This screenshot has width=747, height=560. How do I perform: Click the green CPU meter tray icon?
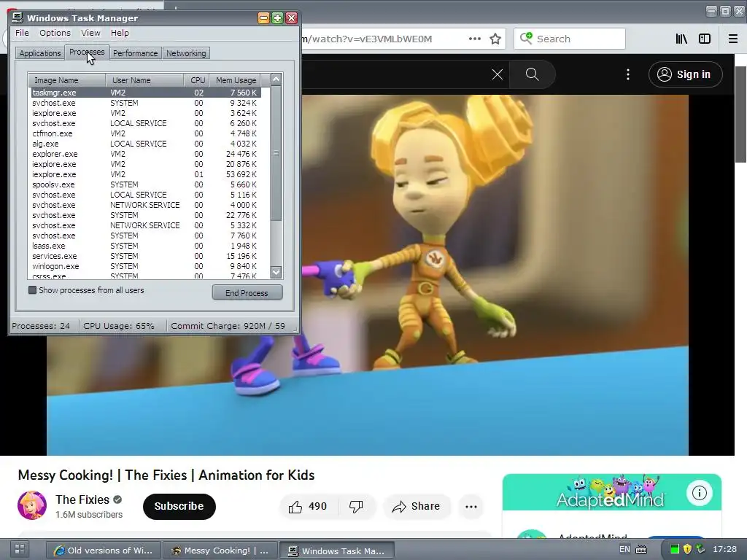tap(675, 550)
